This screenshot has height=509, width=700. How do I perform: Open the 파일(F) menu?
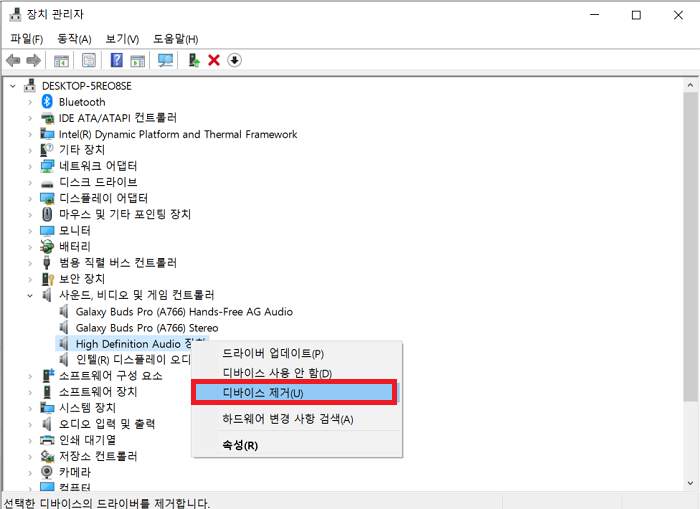[27, 39]
